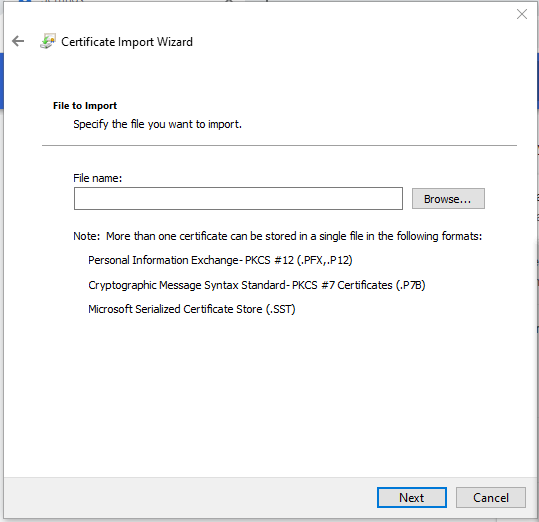Click the Certificate Import Wizard icon
The image size is (539, 522).
tap(48, 41)
